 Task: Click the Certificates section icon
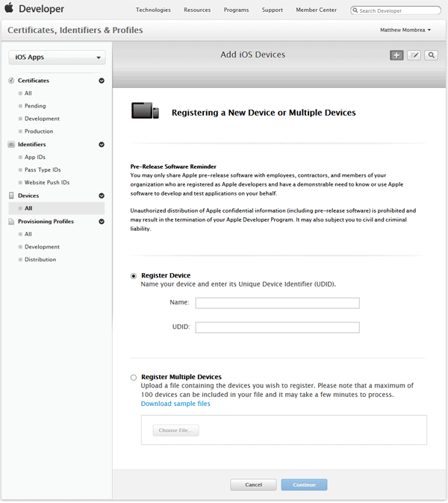[11, 81]
